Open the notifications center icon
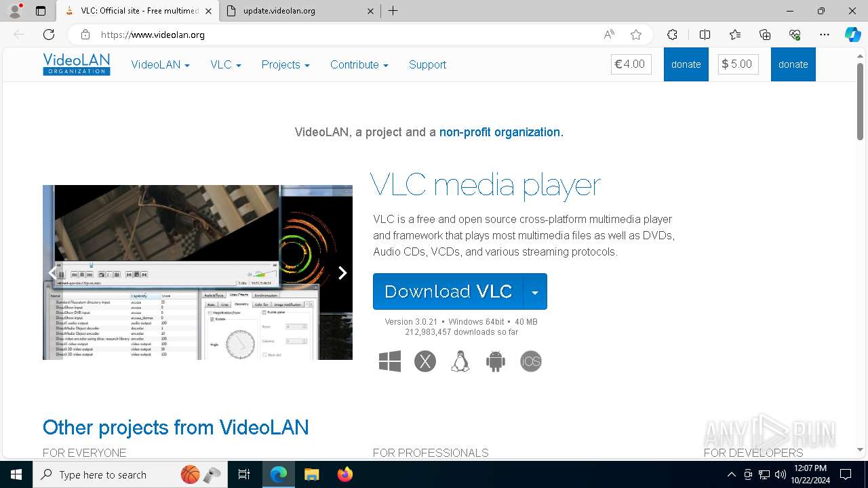The image size is (868, 488). coord(846,474)
